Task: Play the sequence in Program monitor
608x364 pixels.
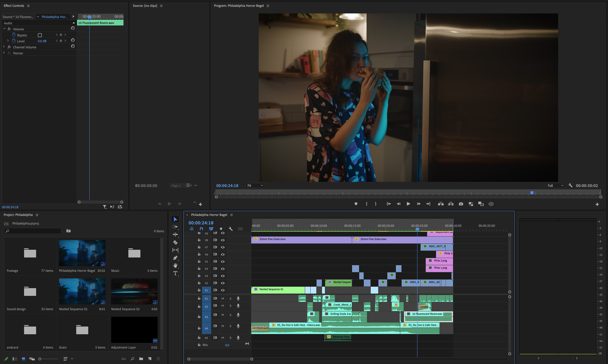Action: pos(408,204)
